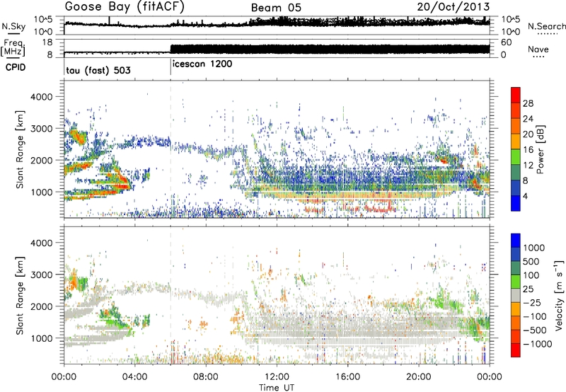Click the 'Goose Bay (fitACF)' title text
This screenshot has height=392, width=566.
click(x=125, y=7)
